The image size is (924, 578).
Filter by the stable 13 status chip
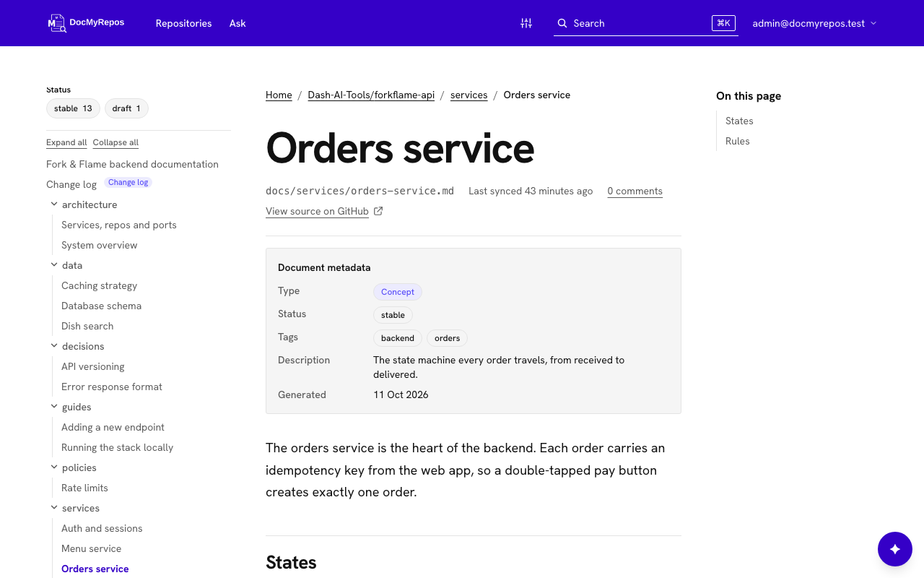coord(73,108)
